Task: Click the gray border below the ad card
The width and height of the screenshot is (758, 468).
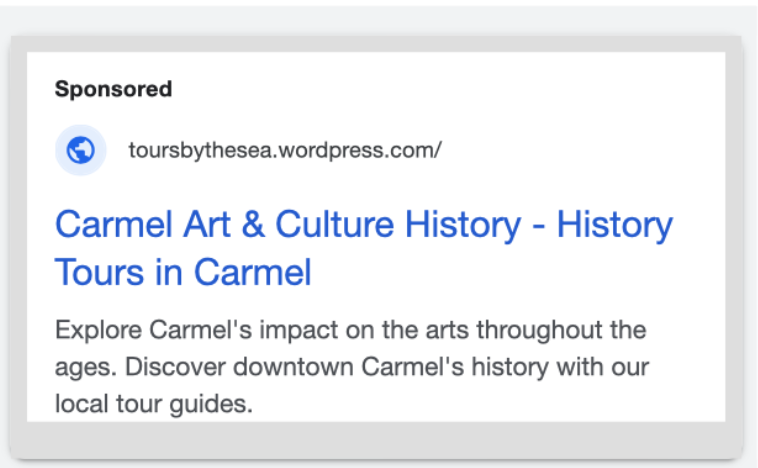Action: [x=376, y=439]
